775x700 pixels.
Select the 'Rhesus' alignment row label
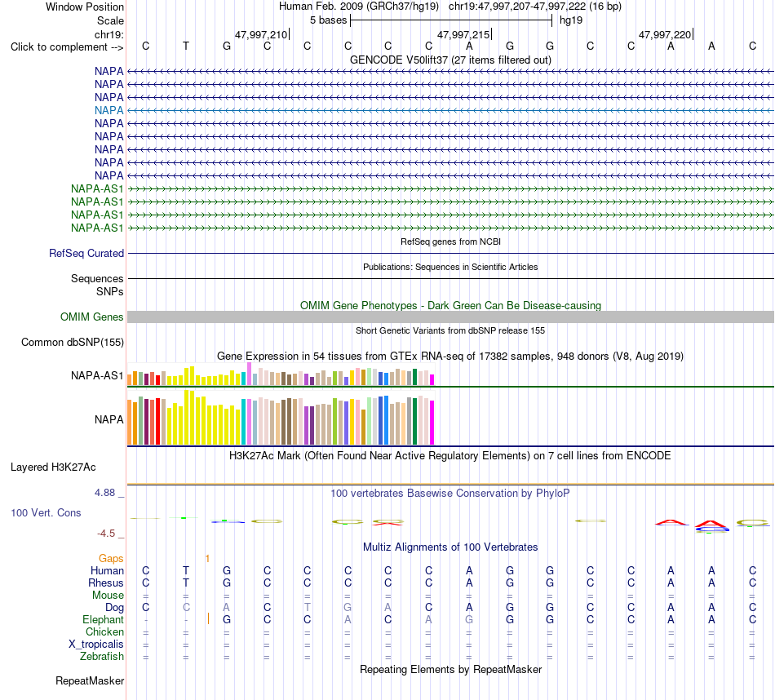106,583
